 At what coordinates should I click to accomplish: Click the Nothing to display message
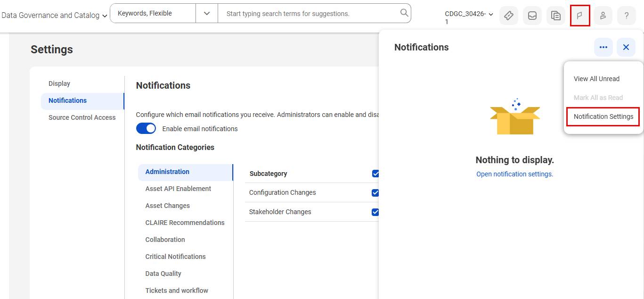(515, 160)
